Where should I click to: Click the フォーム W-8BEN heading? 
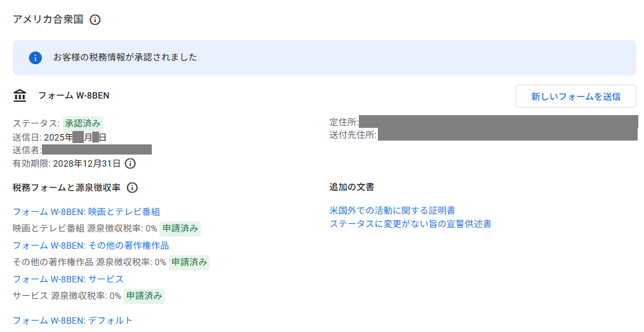click(x=74, y=96)
